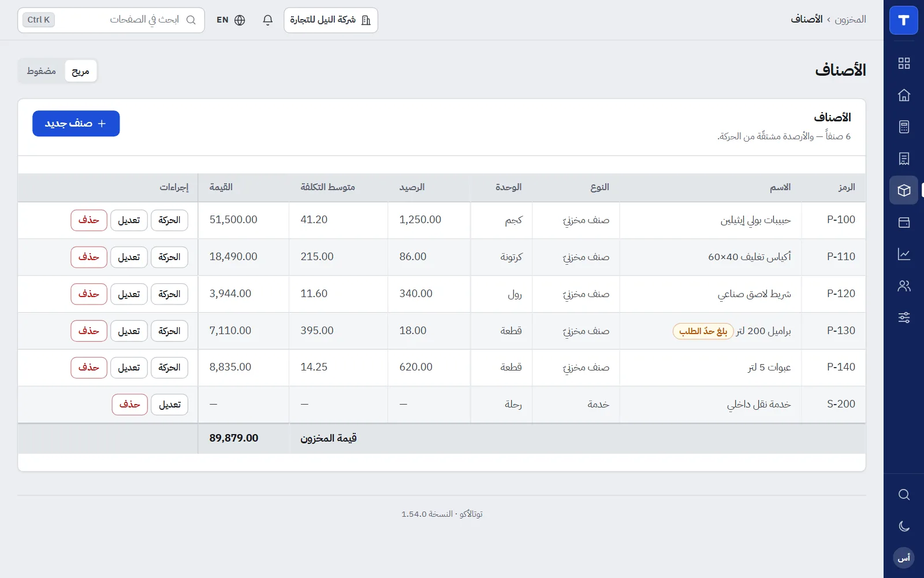The height and width of the screenshot is (578, 924).
Task: Go to the home icon in sidebar
Action: coord(904,95)
